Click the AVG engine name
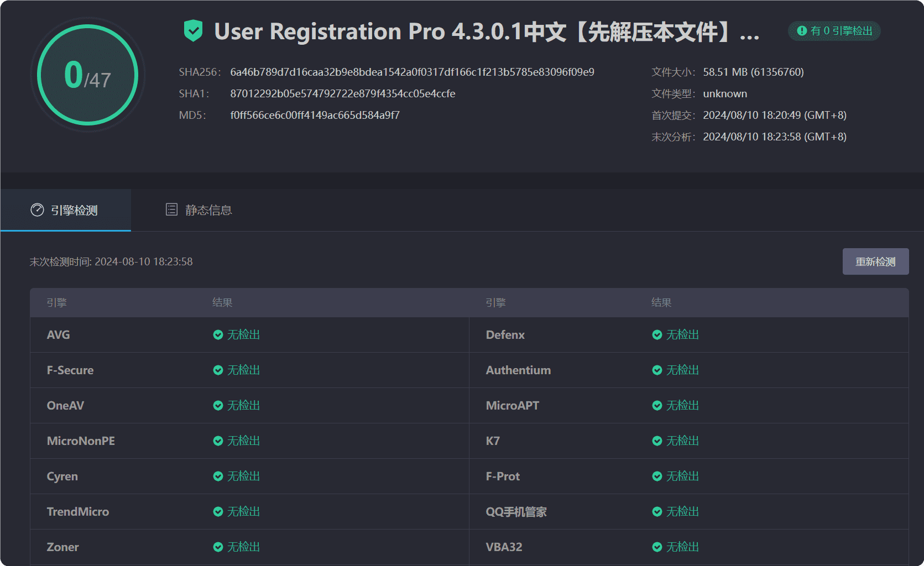The image size is (924, 566). tap(58, 335)
